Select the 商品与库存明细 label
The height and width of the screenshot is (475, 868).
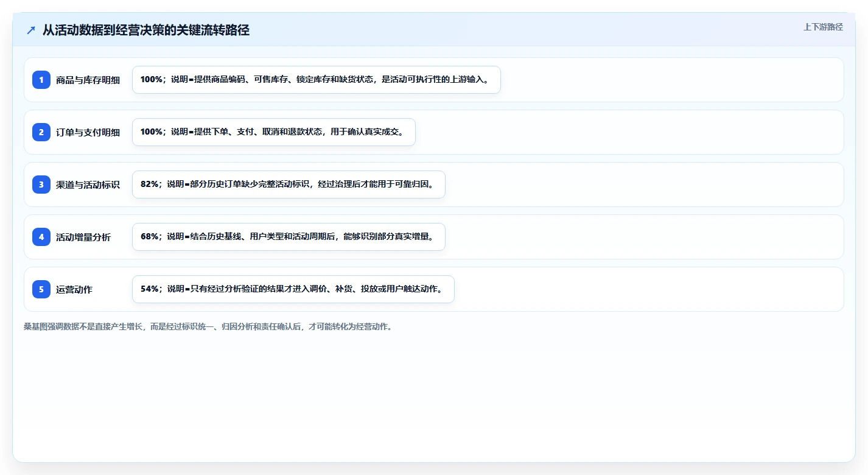[x=88, y=80]
